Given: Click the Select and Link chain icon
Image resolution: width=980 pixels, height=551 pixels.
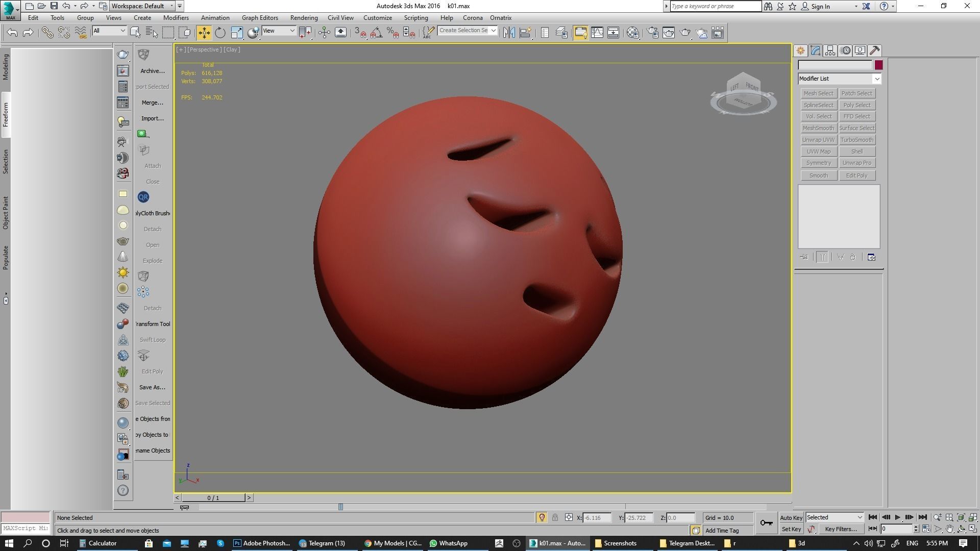Looking at the screenshot, I should click(x=47, y=33).
